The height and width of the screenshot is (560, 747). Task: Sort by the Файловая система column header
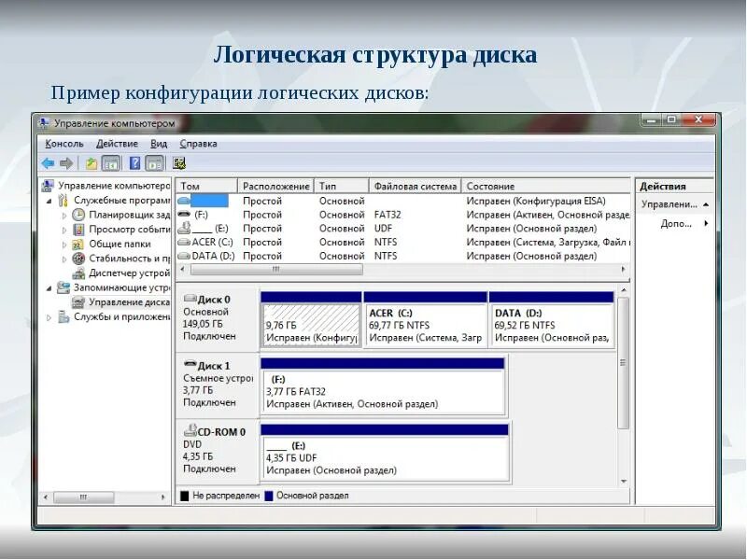pyautogui.click(x=415, y=186)
